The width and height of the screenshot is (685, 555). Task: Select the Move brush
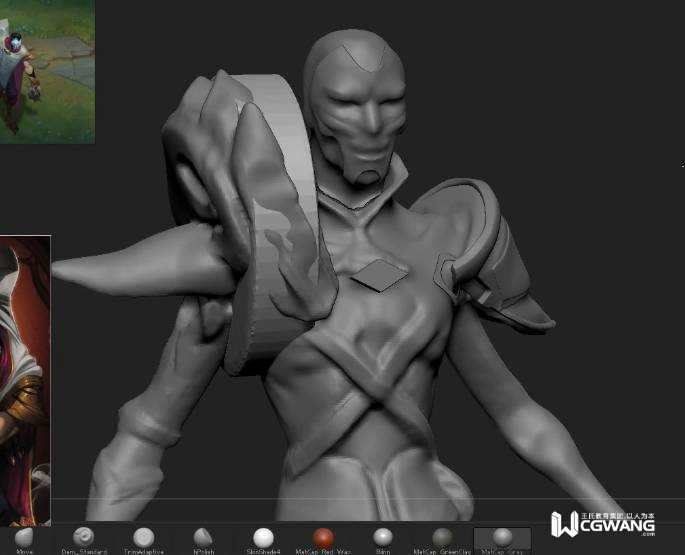[24, 538]
